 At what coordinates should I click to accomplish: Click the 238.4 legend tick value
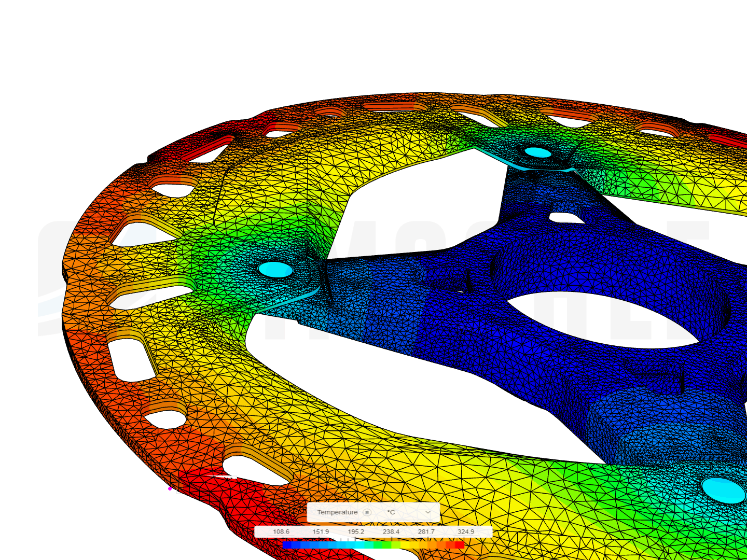[391, 532]
